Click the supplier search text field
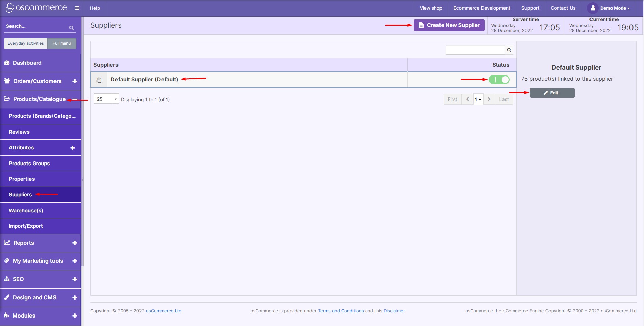The height and width of the screenshot is (326, 644). coord(475,50)
